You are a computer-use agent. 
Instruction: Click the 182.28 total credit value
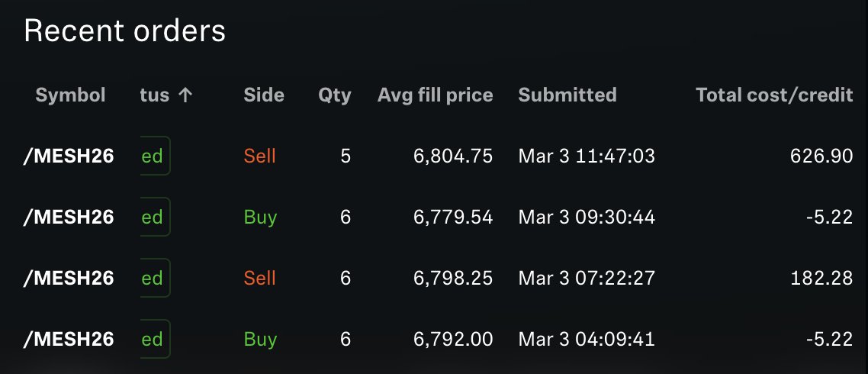821,278
